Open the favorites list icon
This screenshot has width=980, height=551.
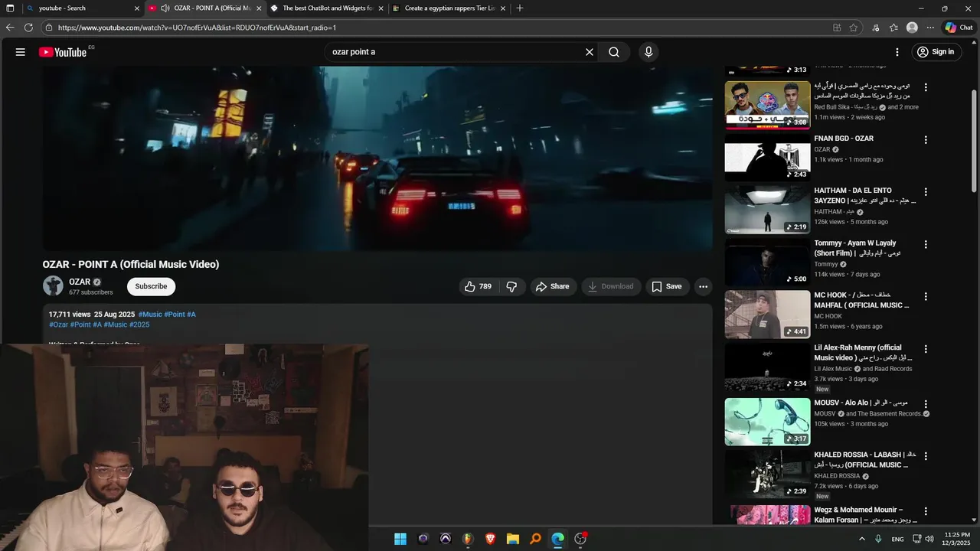[x=893, y=28]
